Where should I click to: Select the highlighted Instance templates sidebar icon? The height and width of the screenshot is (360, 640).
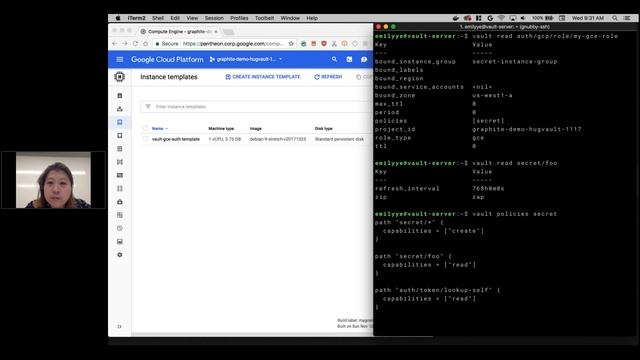[x=120, y=122]
